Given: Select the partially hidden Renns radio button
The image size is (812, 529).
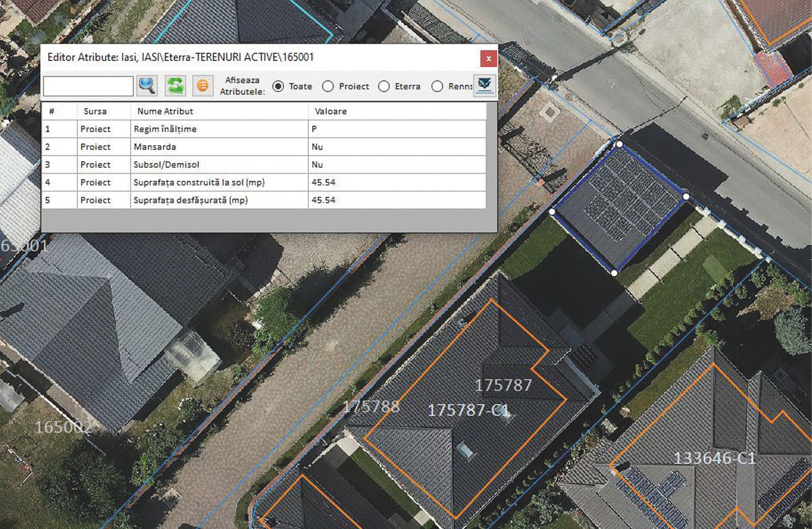Looking at the screenshot, I should 437,86.
